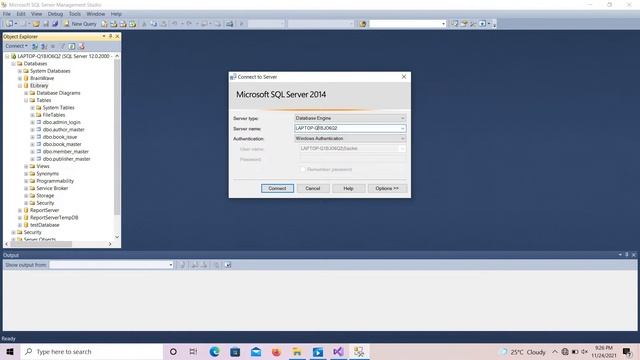Select the dbo.author_master table
Viewport: 640px width, 360px height.
coord(64,130)
